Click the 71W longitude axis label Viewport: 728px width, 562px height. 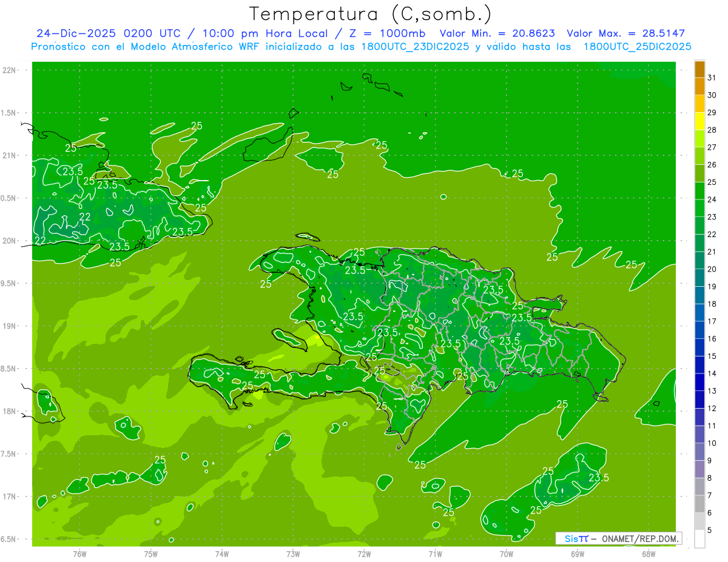(435, 554)
